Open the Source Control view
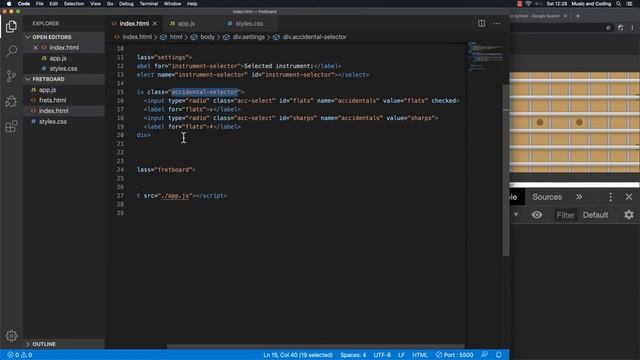Screen dimensions: 640x360 (11, 76)
